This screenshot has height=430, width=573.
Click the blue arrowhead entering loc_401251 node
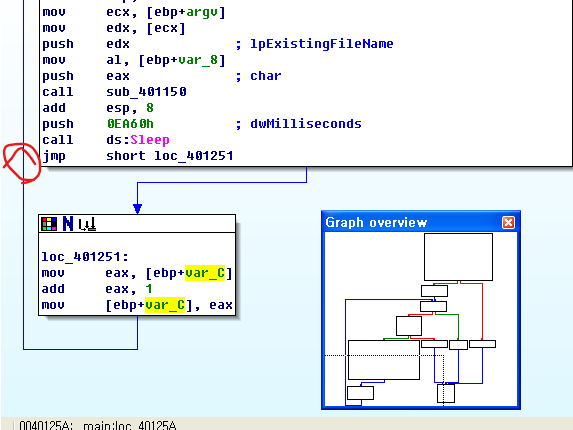[137, 209]
